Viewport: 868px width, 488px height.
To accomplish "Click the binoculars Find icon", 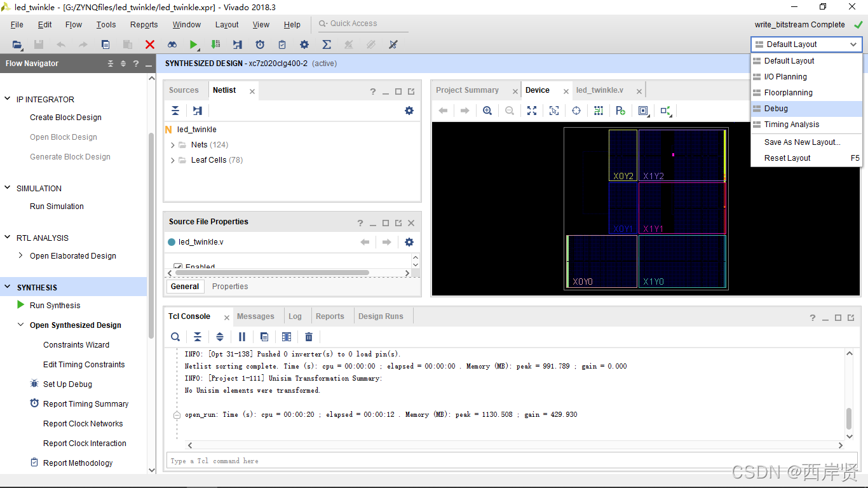I will [x=172, y=44].
